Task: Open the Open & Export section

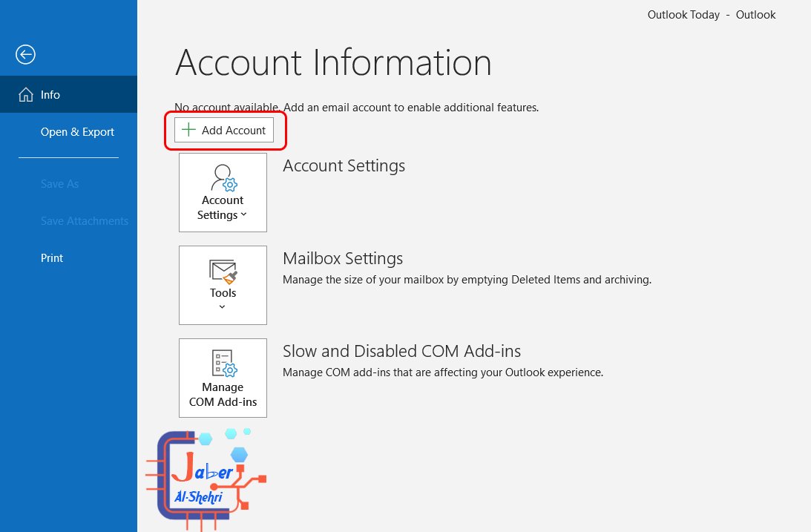Action: coord(68,132)
